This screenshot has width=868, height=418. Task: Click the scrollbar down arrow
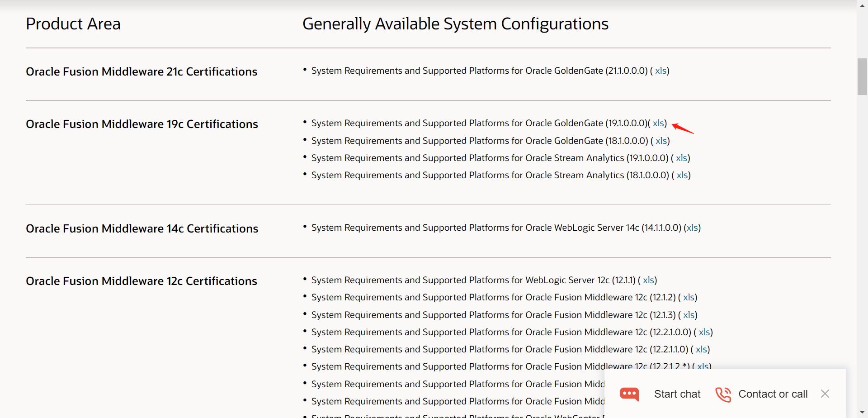click(x=862, y=413)
